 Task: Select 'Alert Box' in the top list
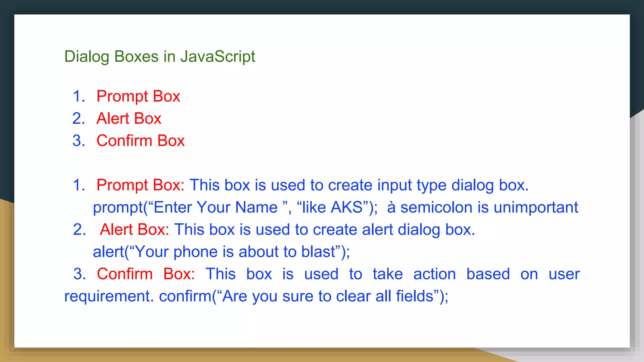(129, 118)
